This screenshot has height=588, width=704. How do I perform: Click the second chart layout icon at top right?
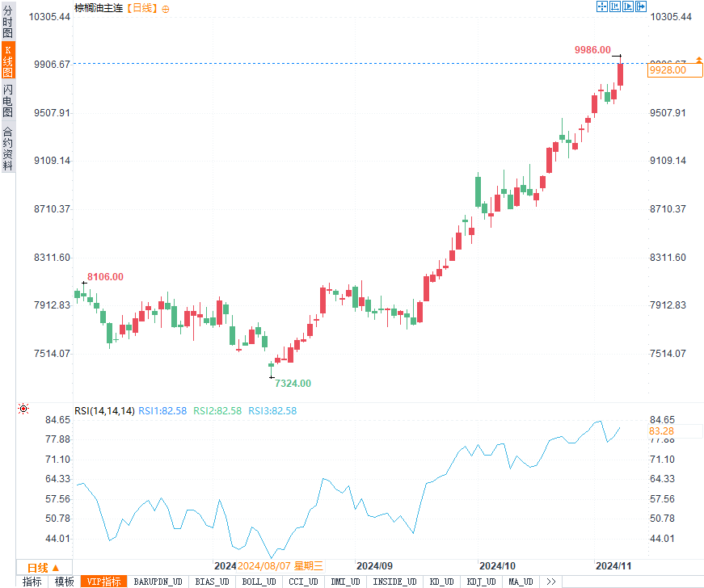[615, 6]
